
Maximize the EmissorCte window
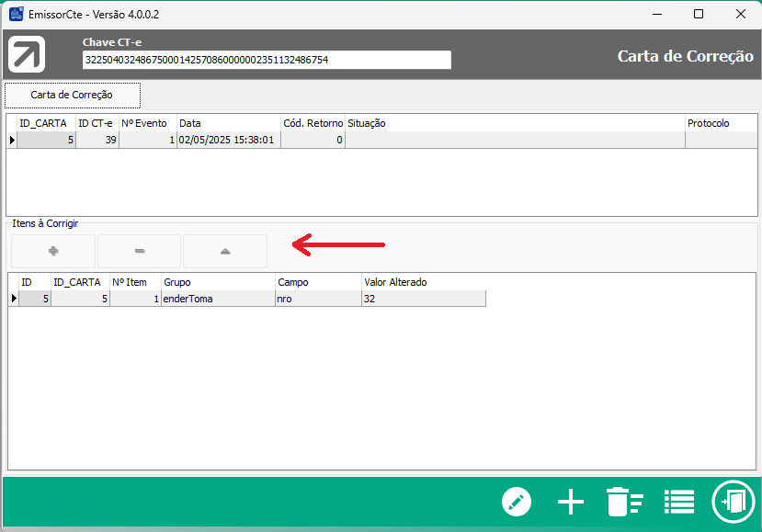click(699, 14)
